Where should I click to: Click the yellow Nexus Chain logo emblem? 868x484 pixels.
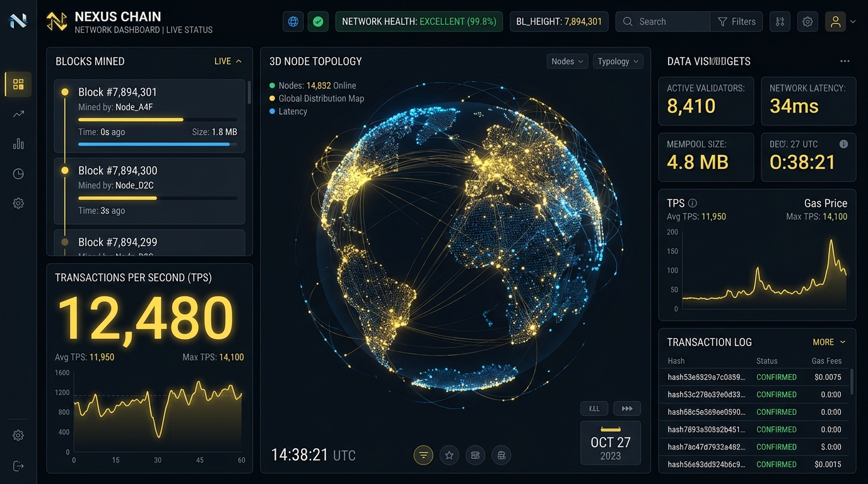(57, 21)
